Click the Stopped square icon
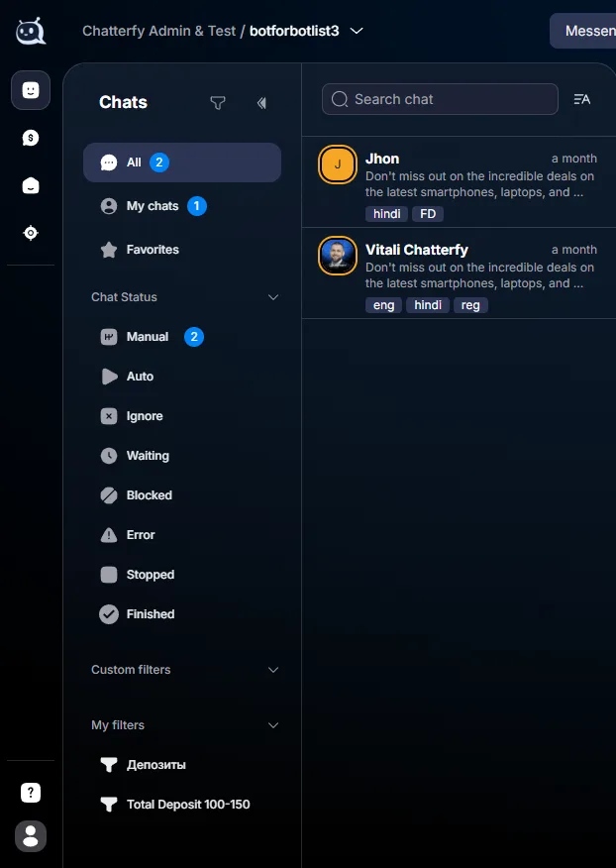This screenshot has height=868, width=616. (109, 575)
